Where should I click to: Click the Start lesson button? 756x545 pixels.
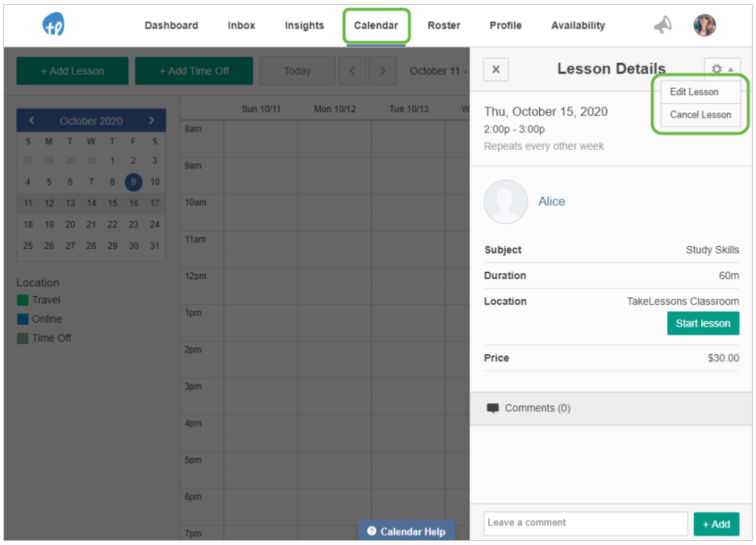703,323
